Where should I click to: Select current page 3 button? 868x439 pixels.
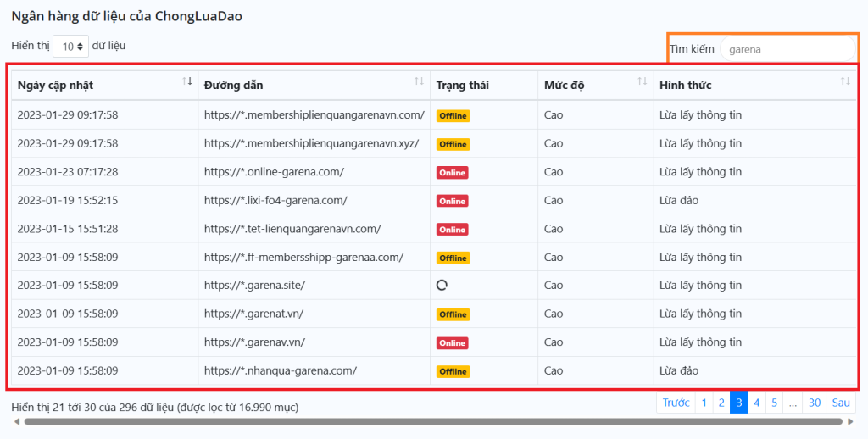coord(739,403)
